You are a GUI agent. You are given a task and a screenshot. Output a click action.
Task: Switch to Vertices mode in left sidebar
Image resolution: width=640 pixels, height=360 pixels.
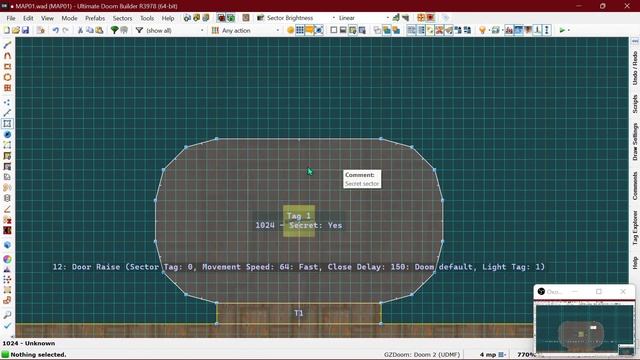[7, 102]
